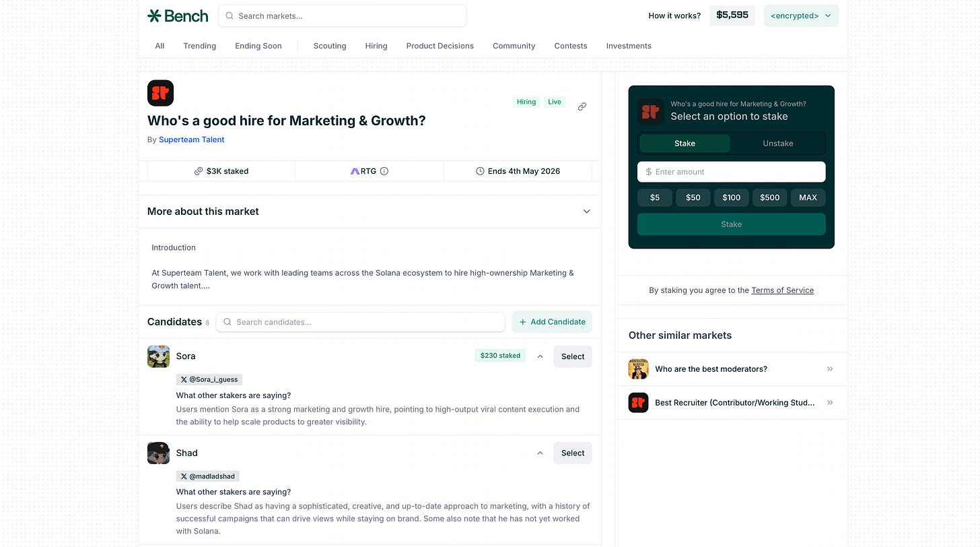Screen dimensions: 980x547
Task: Expand 'More about this market' section
Action: point(586,212)
